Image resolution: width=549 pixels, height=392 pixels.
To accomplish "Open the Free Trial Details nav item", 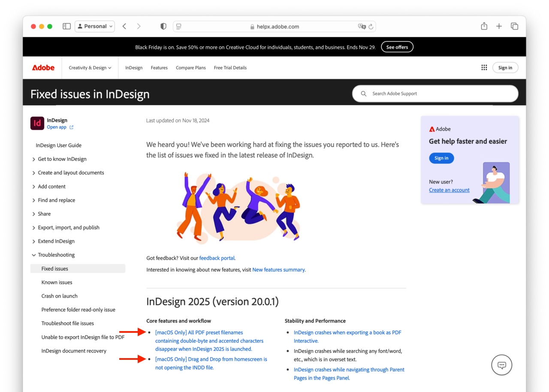I will click(230, 68).
